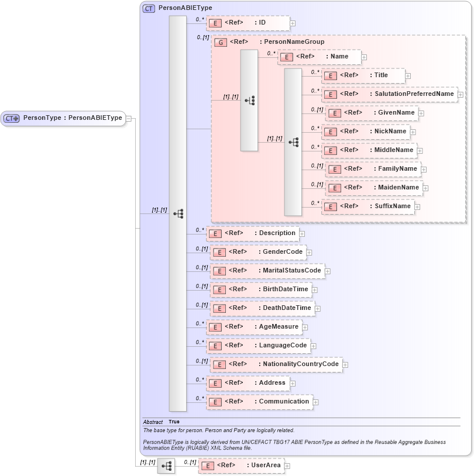474x476 pixels.
Task: Expand the SalutationPreferredName element
Action: pyautogui.click(x=461, y=94)
